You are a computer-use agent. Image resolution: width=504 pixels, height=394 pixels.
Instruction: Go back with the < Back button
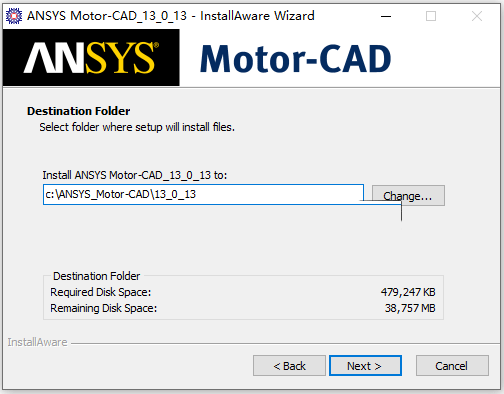289,366
